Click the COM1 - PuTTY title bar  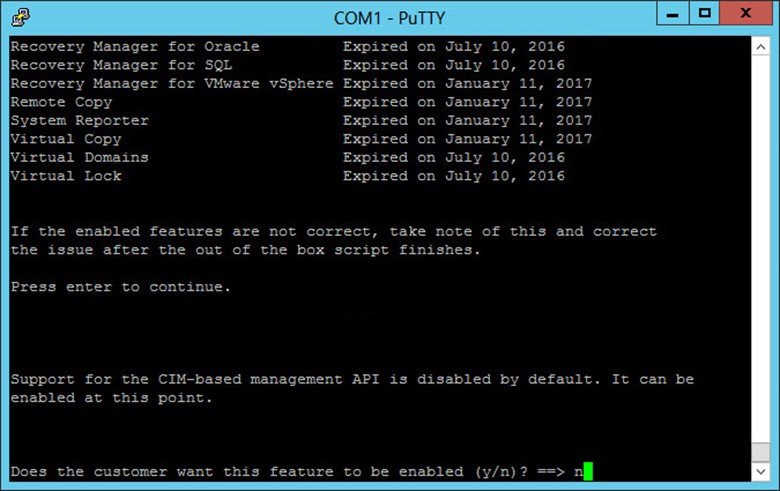coord(390,18)
